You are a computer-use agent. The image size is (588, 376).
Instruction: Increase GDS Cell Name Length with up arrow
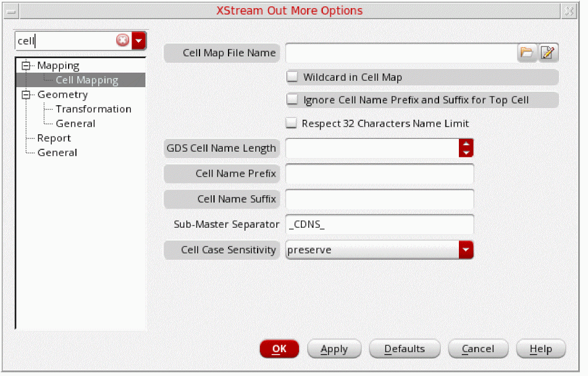(466, 144)
